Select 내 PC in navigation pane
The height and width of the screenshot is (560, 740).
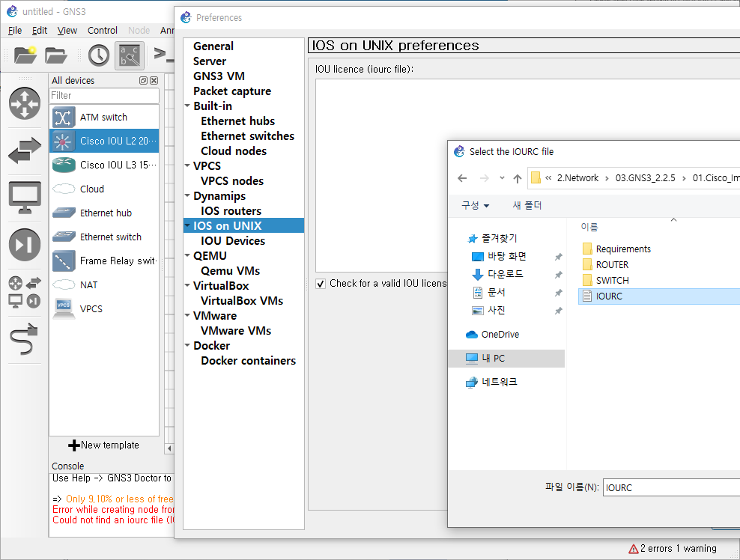tap(506, 358)
